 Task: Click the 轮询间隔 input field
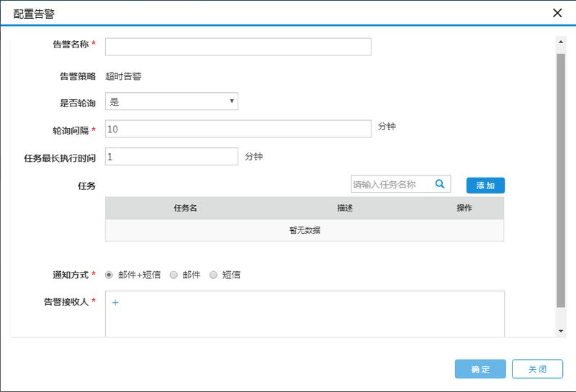[238, 128]
